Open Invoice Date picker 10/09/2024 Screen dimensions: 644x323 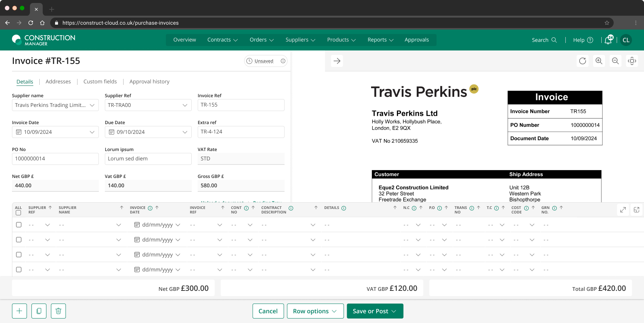(x=55, y=132)
